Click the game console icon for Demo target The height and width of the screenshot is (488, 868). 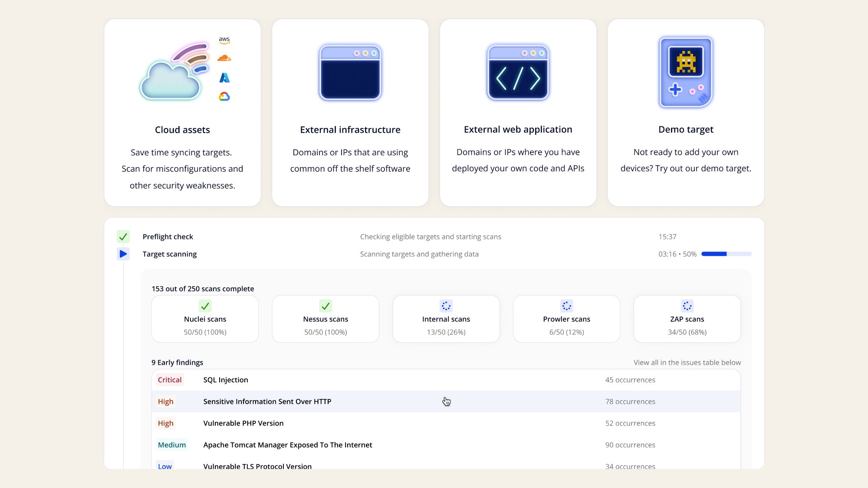click(685, 72)
